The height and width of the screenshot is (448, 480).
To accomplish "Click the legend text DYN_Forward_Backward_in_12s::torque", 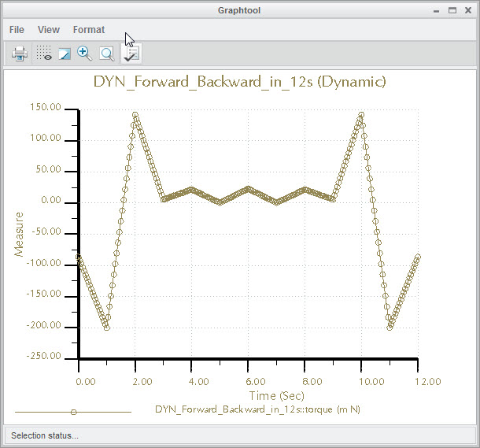I will (x=244, y=409).
